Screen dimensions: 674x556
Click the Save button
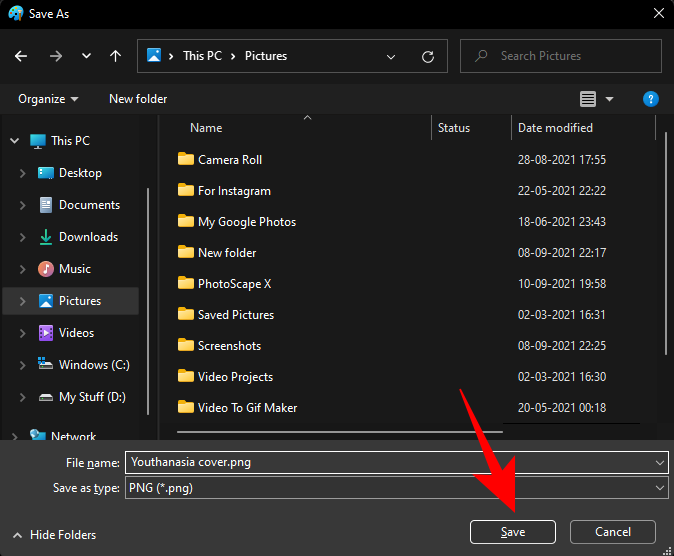click(513, 532)
